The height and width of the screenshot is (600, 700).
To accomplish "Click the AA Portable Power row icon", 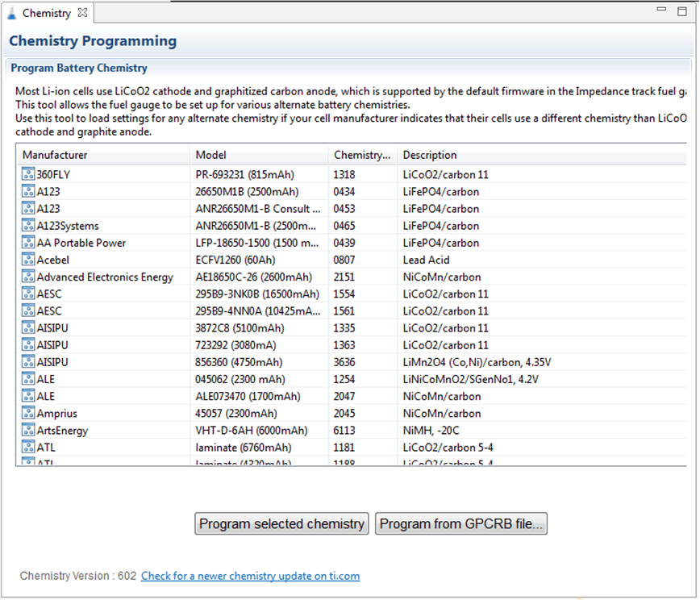I will (x=28, y=243).
